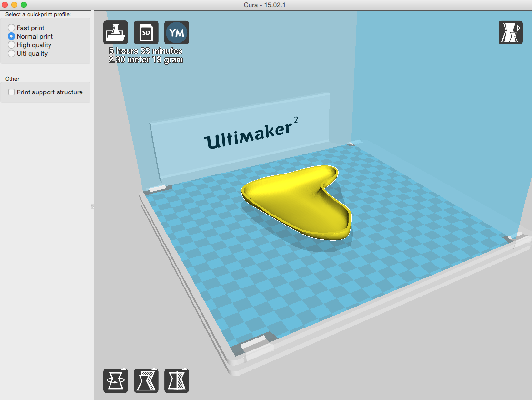
Task: Click the red close window button
Action: [x=5, y=5]
